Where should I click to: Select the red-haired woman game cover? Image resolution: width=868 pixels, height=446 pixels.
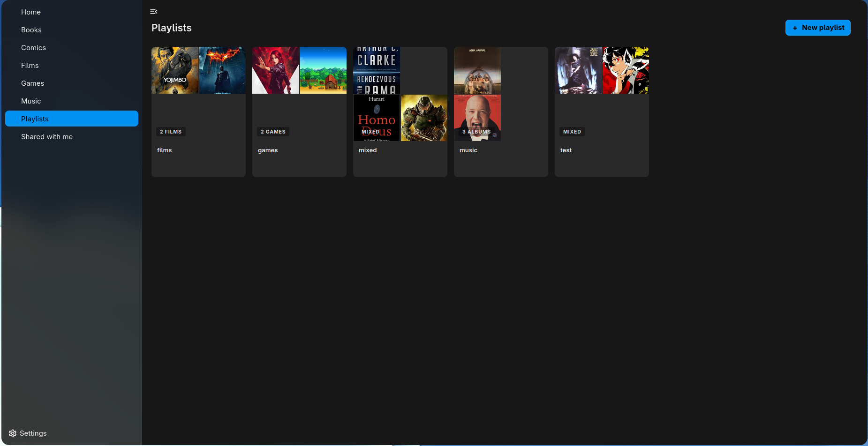point(276,70)
